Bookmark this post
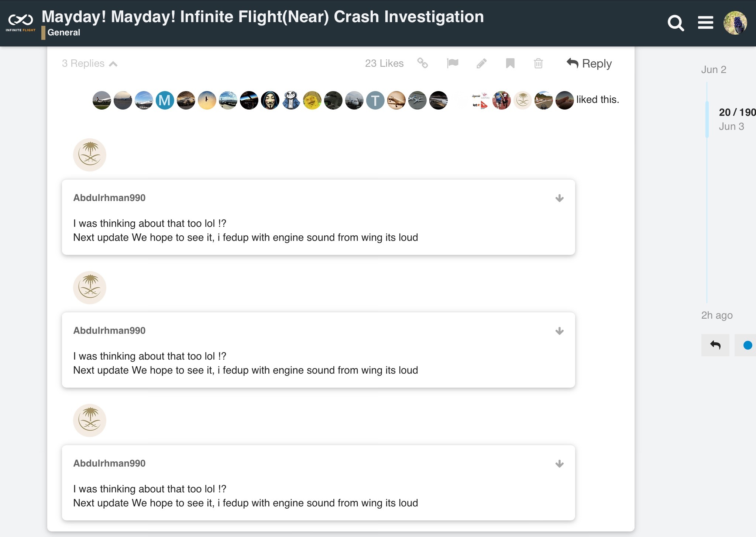 coord(510,63)
